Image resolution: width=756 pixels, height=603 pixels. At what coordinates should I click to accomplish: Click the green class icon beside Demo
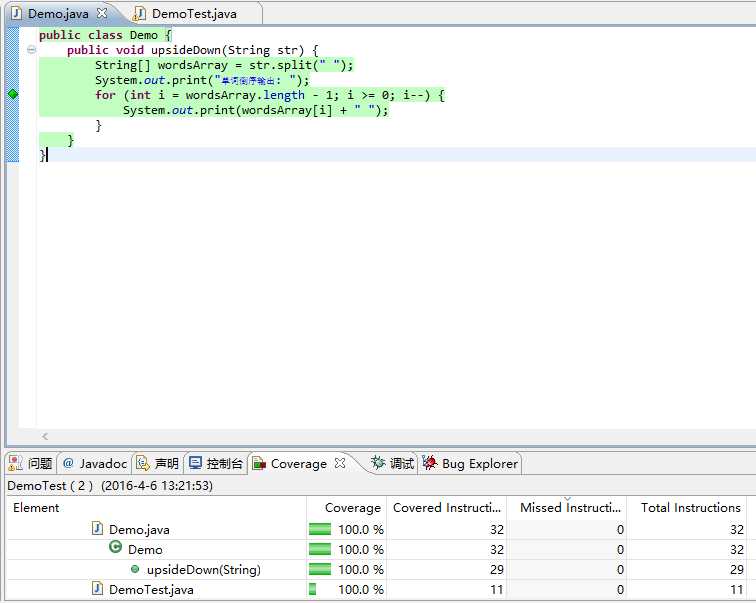(x=115, y=547)
